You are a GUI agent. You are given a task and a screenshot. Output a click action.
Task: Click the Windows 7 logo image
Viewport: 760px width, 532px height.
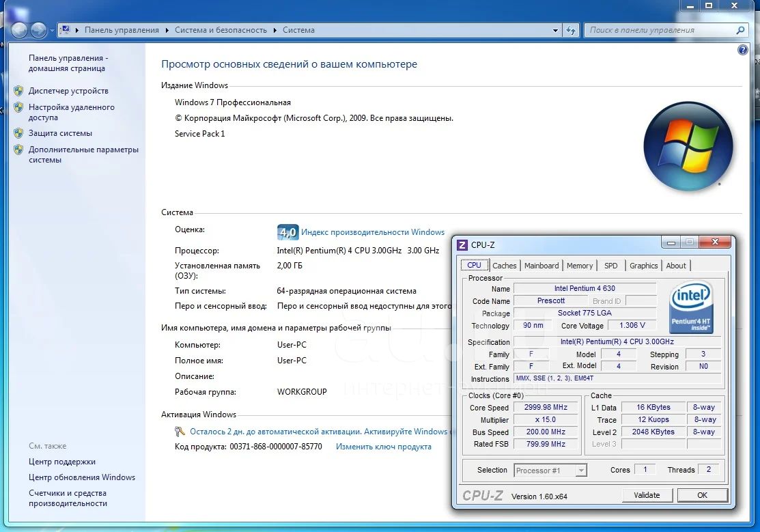688,146
